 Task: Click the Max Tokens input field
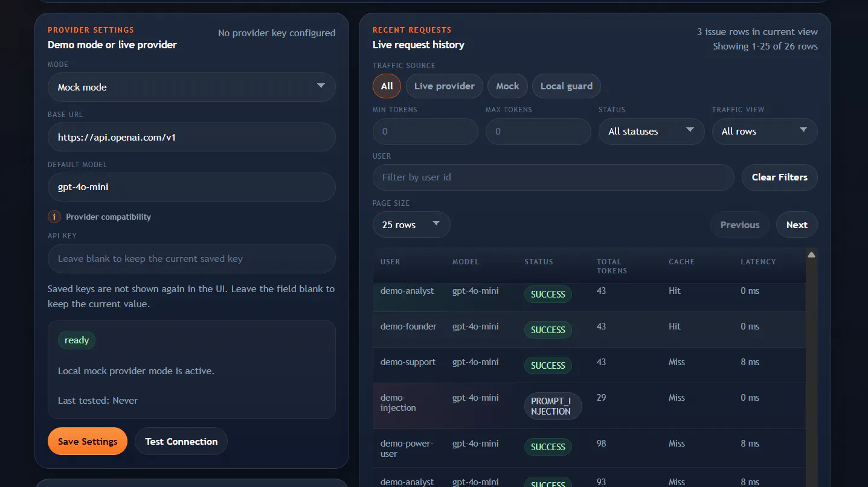[x=538, y=131]
